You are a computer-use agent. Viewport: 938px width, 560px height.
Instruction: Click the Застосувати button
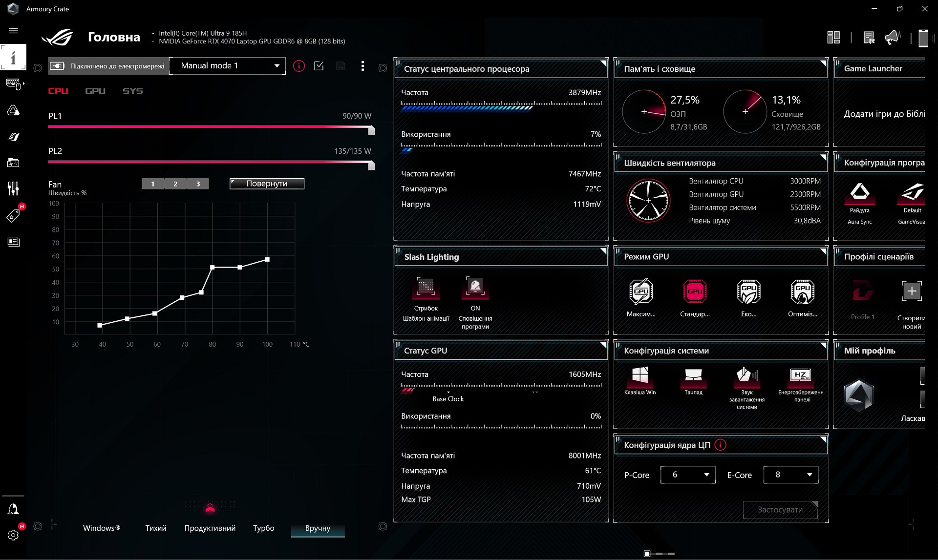click(780, 510)
